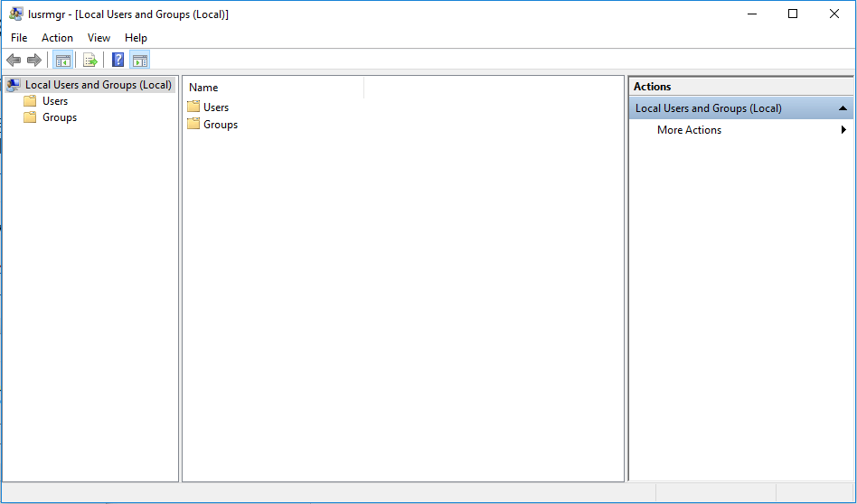Toggle the Show/Hide Action Pane icon
Image resolution: width=857 pixels, height=504 pixels.
139,61
